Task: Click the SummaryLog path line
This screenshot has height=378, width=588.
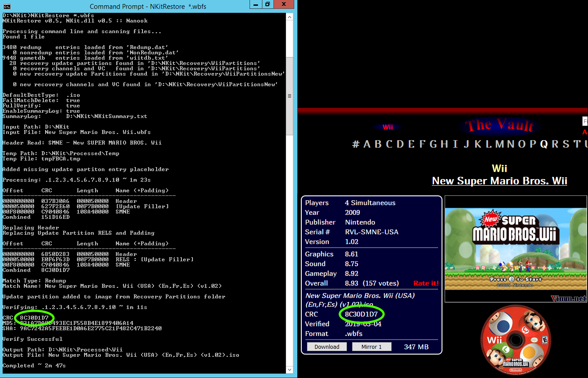Action: pyautogui.click(x=75, y=116)
